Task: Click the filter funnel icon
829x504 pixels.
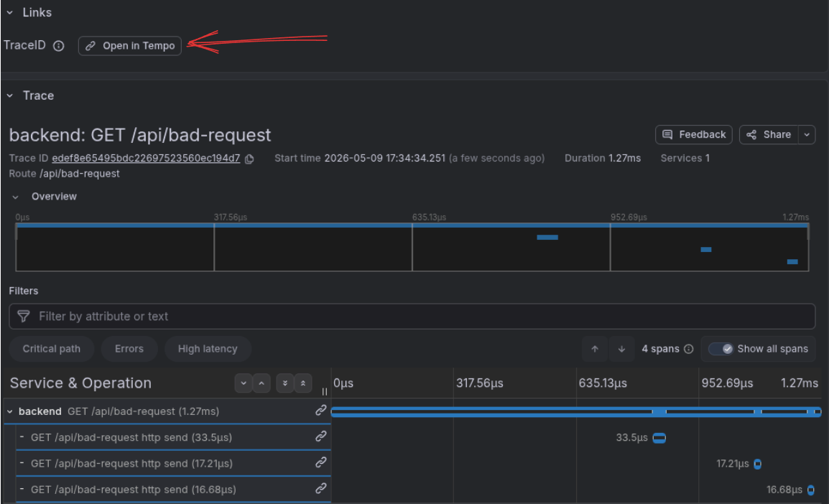Action: [x=24, y=317]
